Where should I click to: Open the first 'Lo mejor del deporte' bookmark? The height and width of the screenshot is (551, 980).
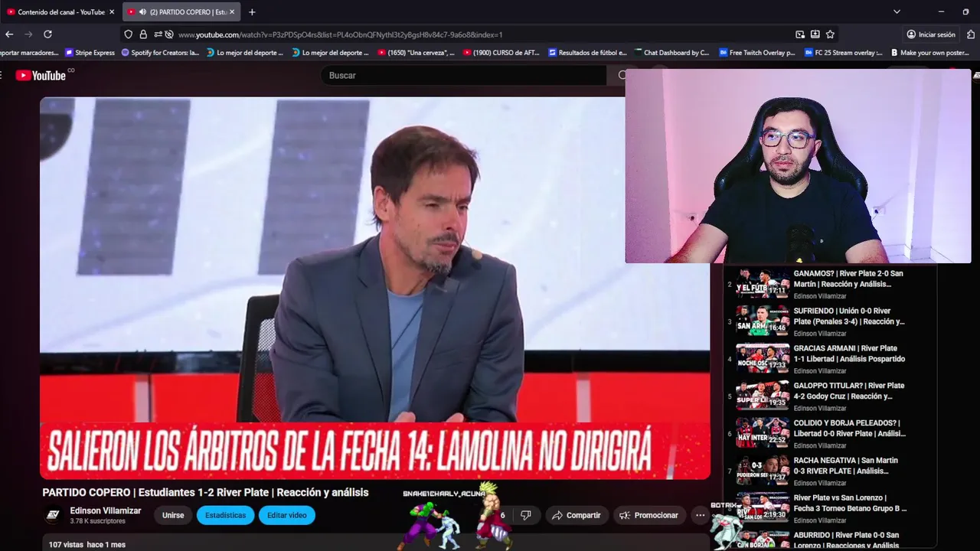245,53
